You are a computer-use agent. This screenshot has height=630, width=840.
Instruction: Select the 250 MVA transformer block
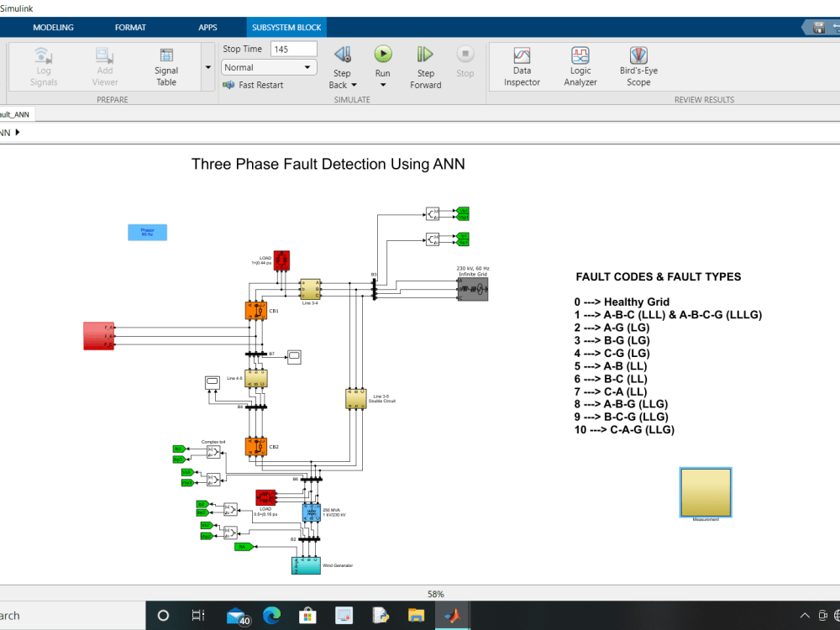312,512
